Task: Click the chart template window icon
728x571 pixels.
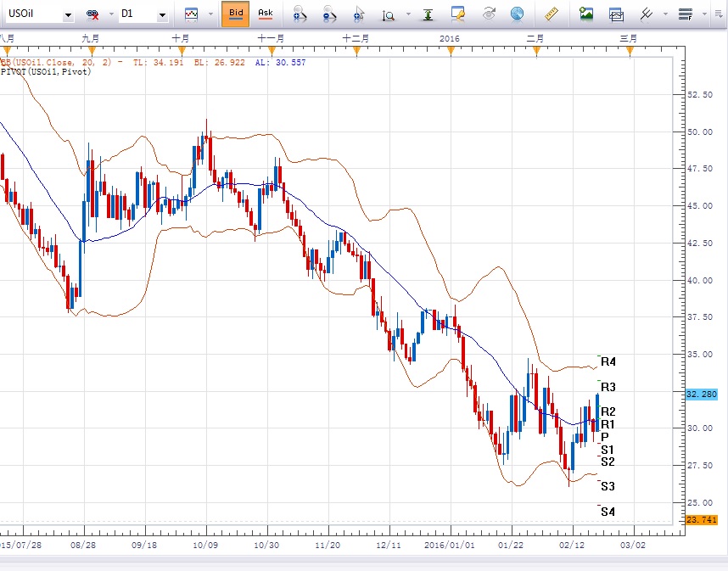Action: click(x=616, y=15)
